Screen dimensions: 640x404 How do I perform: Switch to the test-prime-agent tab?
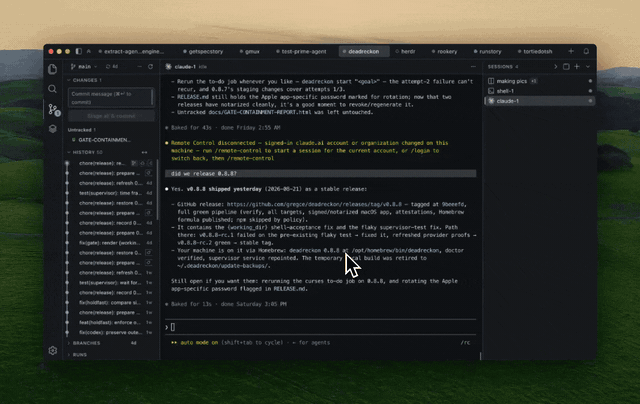(301, 51)
